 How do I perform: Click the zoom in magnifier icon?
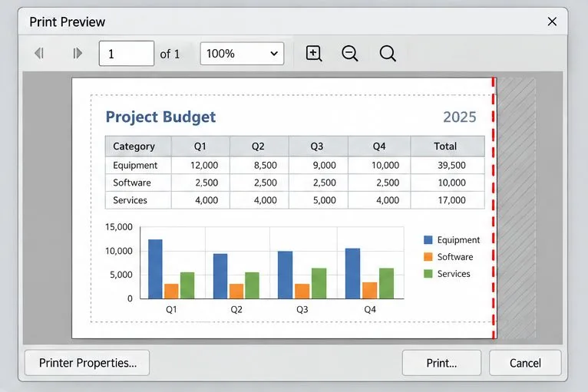coord(313,53)
